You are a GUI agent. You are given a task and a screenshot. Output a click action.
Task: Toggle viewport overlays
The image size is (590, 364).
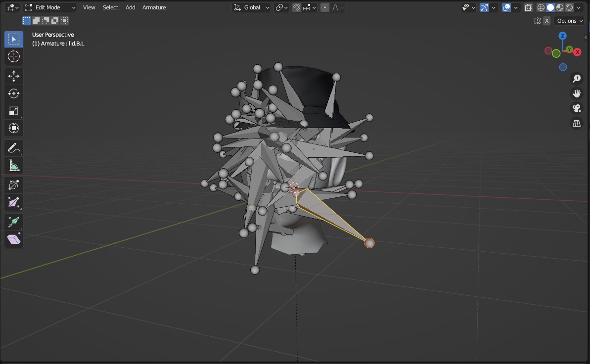click(x=506, y=7)
